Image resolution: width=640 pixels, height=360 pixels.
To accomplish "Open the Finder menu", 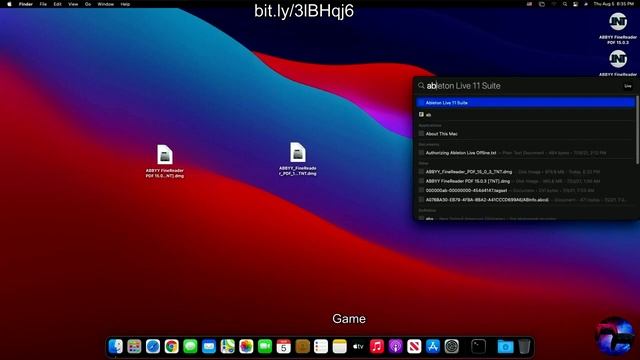I will [x=26, y=4].
